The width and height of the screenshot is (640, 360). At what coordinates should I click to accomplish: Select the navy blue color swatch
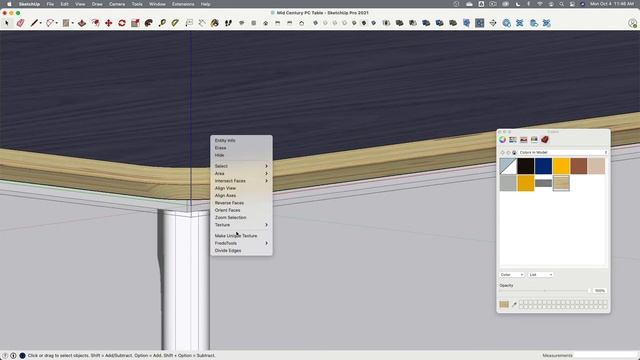[x=543, y=166]
